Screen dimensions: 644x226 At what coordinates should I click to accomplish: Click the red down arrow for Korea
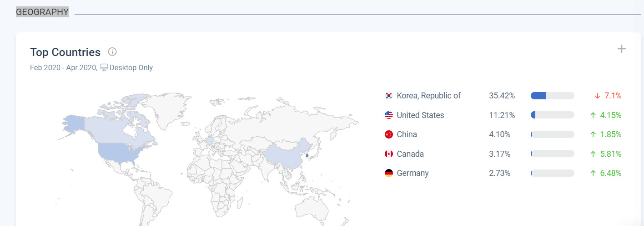597,96
